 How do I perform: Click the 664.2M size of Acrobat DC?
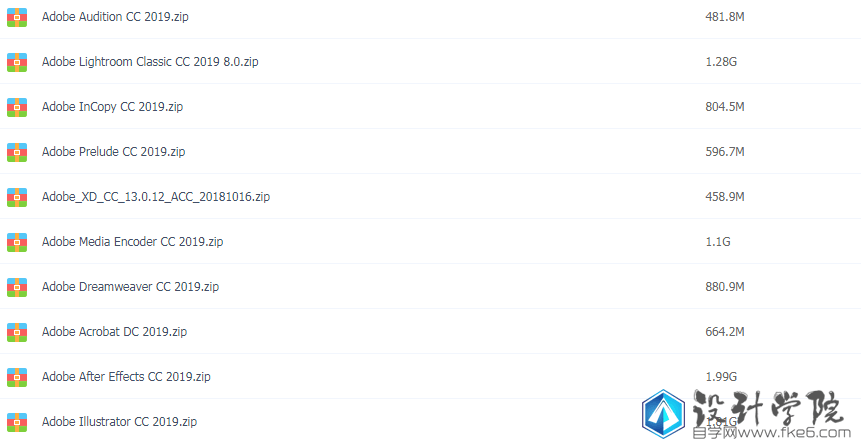coord(725,332)
